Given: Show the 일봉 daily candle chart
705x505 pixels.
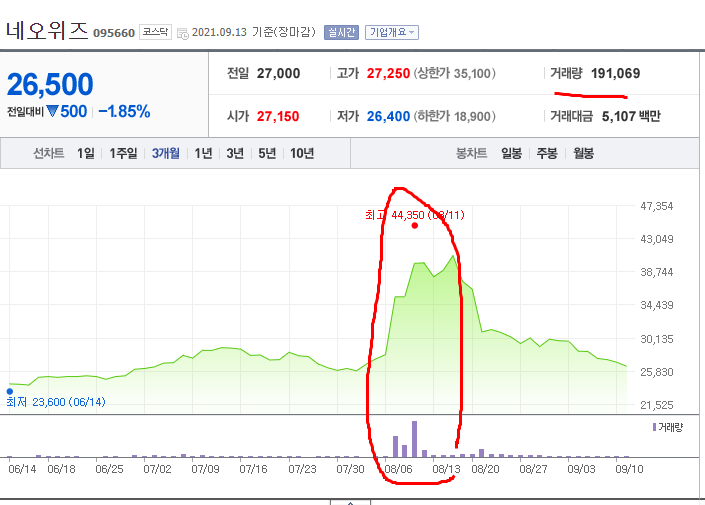Looking at the screenshot, I should (511, 153).
